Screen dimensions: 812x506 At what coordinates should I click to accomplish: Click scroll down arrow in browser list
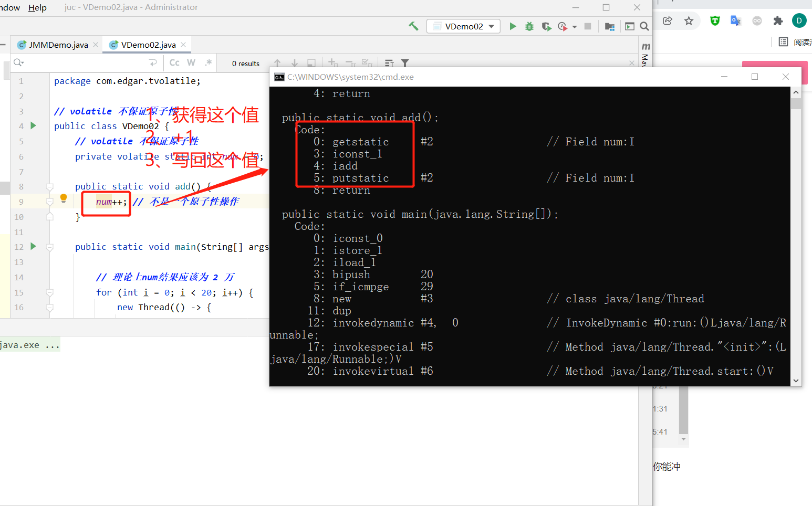(x=683, y=439)
